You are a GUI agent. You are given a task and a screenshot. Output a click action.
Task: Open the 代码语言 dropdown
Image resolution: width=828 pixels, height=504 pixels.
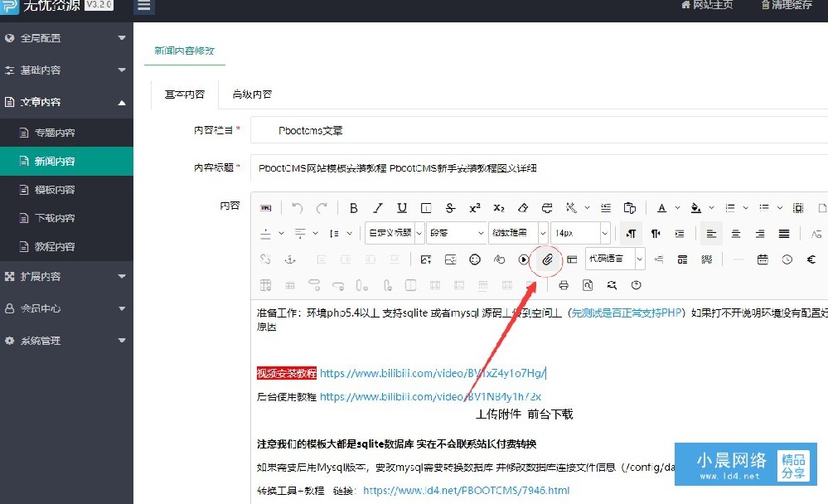pos(615,259)
